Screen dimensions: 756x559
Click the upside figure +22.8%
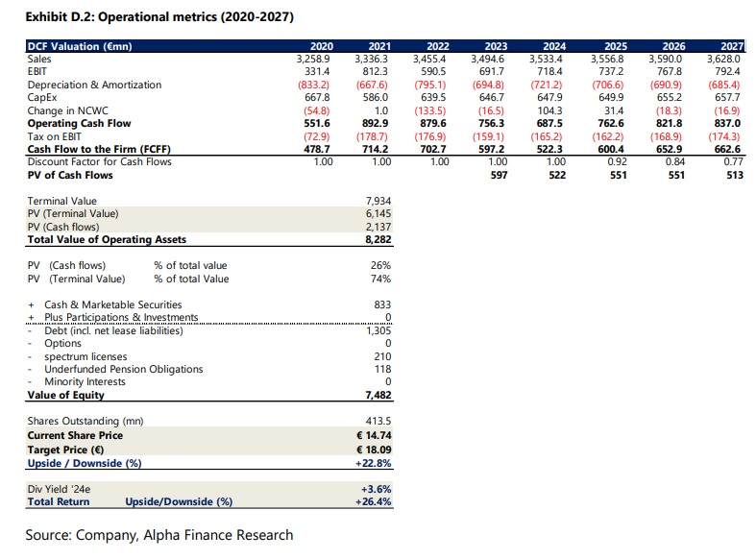pos(374,464)
